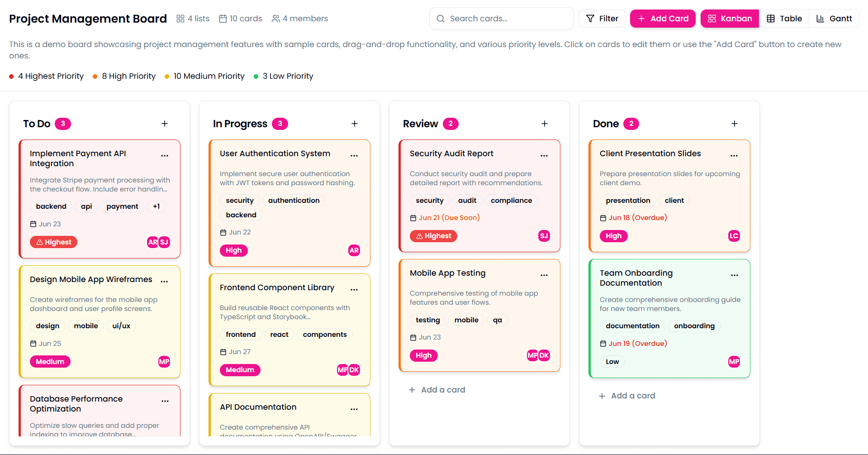Open menu for Implement Payment API Integration card

[x=165, y=155]
